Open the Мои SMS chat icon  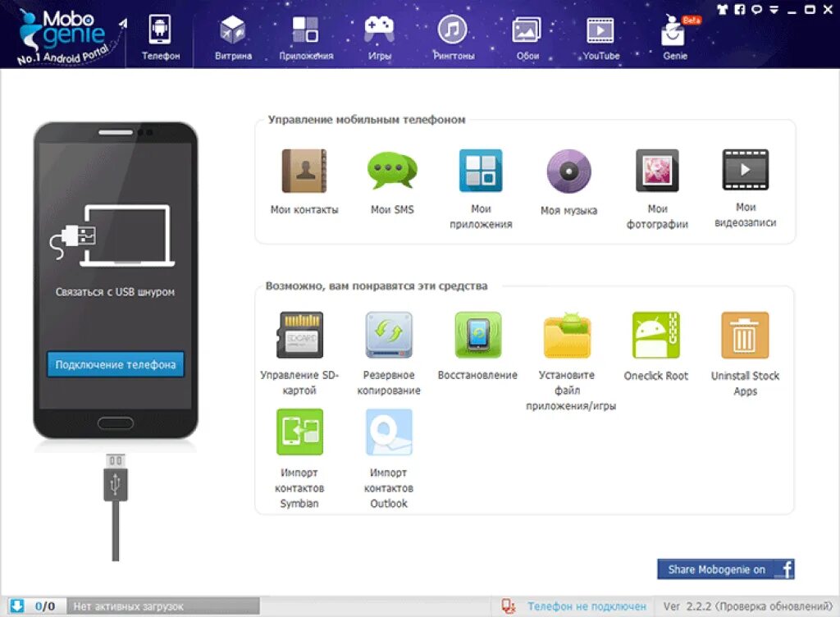click(392, 171)
